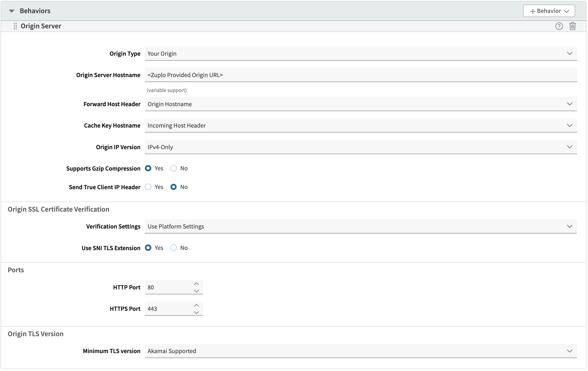The image size is (588, 371).
Task: Open the Forward Host Header dropdown
Action: pos(361,104)
